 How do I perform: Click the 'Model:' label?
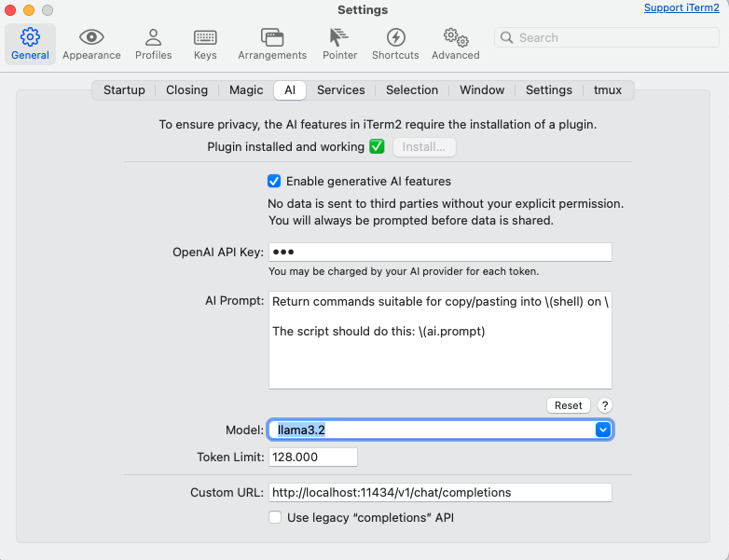pyautogui.click(x=244, y=430)
